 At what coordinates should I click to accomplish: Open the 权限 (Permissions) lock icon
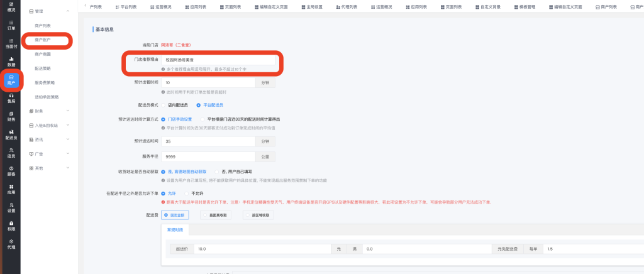tap(11, 226)
